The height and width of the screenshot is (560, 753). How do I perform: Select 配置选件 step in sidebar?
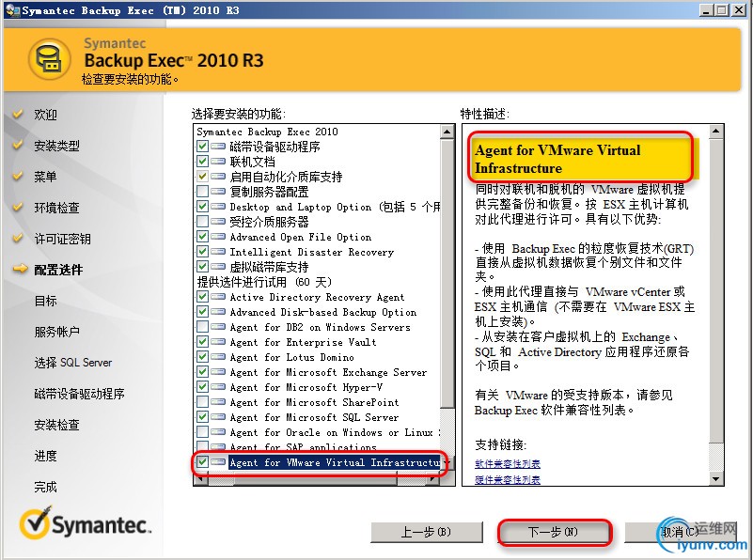[58, 270]
